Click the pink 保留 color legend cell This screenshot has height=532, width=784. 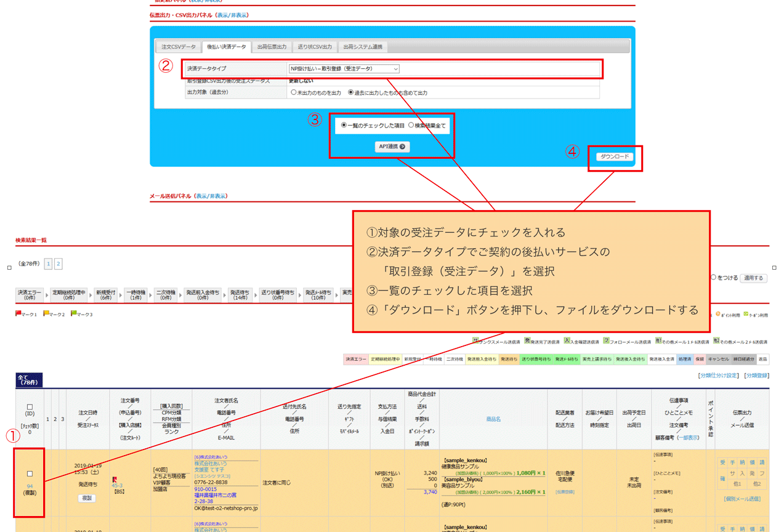pos(700,358)
